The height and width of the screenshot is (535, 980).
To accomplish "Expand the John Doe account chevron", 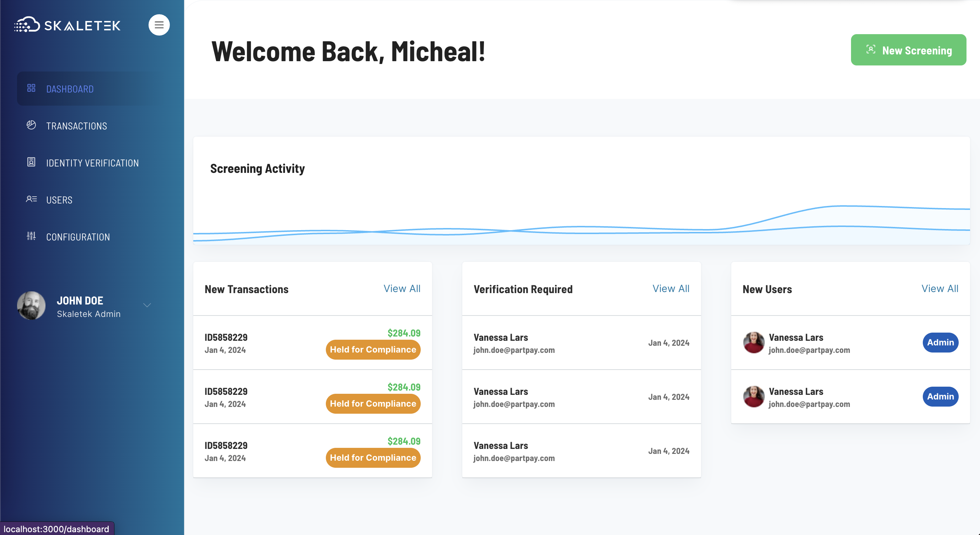I will [147, 306].
